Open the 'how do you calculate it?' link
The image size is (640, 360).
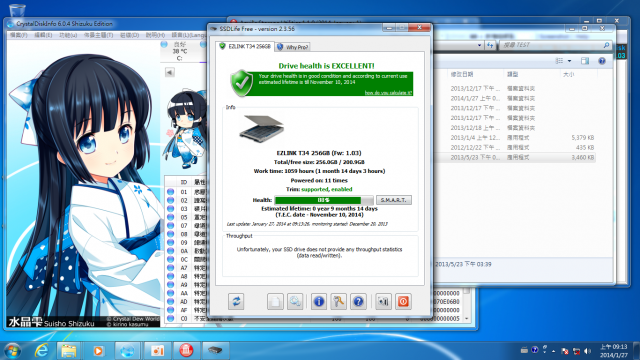pyautogui.click(x=388, y=93)
